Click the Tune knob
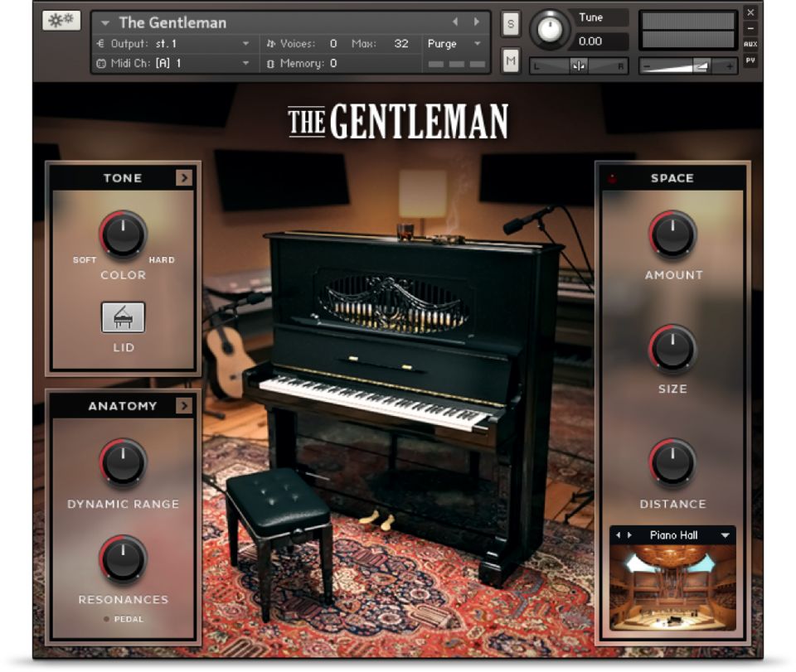This screenshot has height=672, width=796. point(550,29)
